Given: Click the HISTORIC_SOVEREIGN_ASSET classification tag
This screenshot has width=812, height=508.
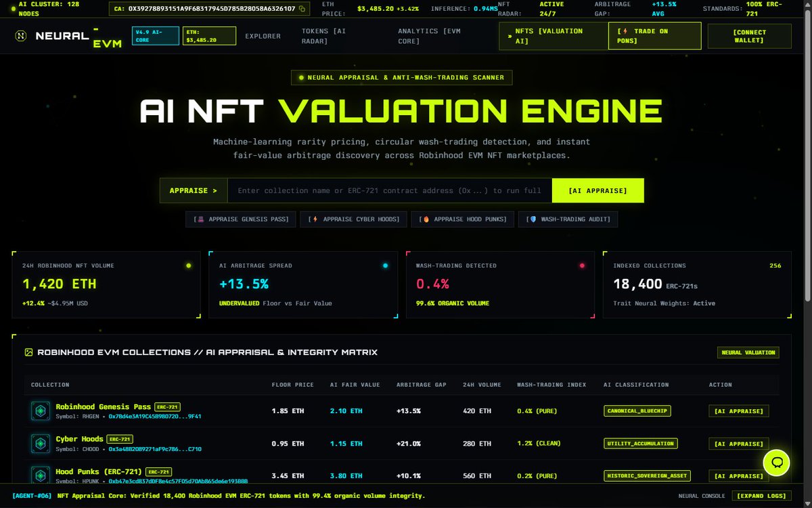Looking at the screenshot, I should [647, 475].
